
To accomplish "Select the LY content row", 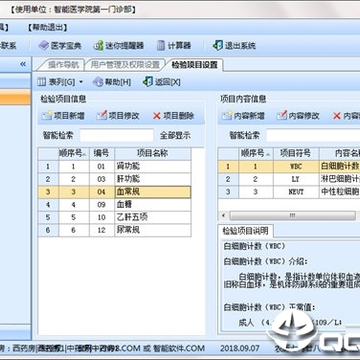I will [x=289, y=179].
